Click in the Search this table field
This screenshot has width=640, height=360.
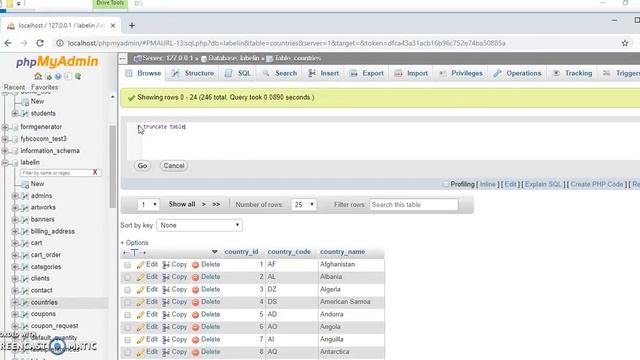(x=414, y=204)
